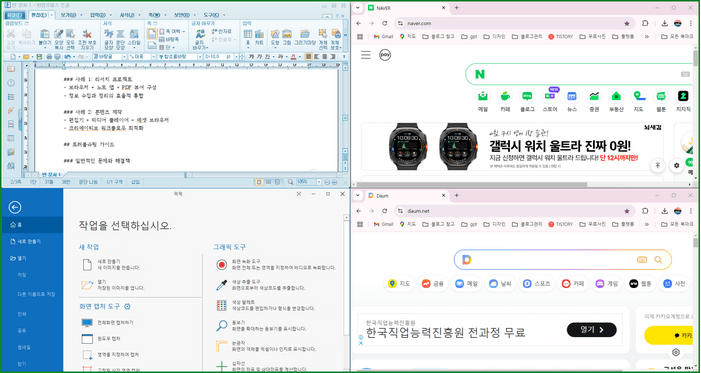Open capture settings gear beside 화면 캡처 도구
The height and width of the screenshot is (373, 701).
tap(127, 306)
